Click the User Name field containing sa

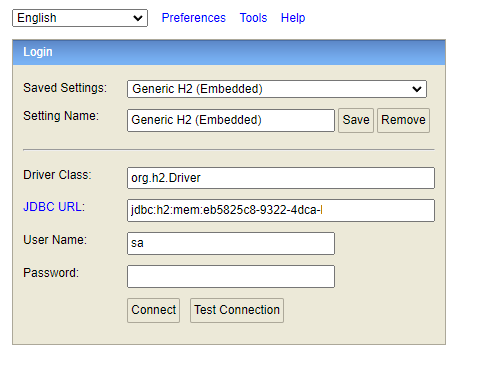point(231,244)
